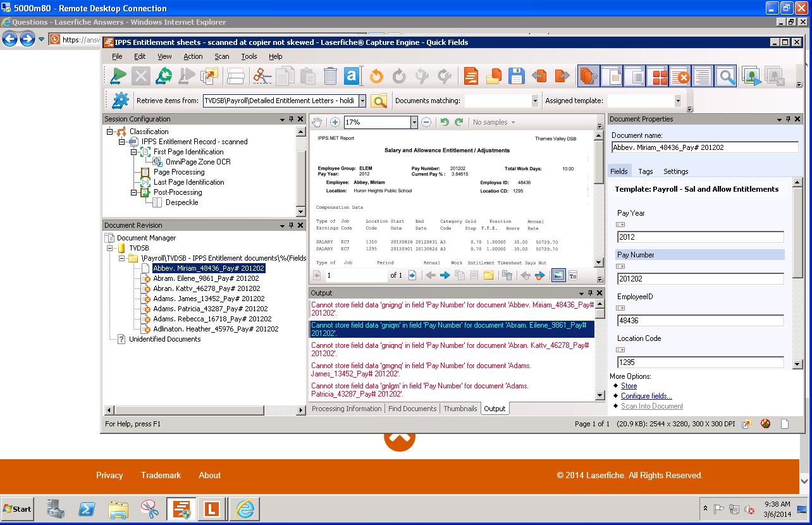Image resolution: width=812 pixels, height=525 pixels.
Task: Open the File menu
Action: pos(117,56)
